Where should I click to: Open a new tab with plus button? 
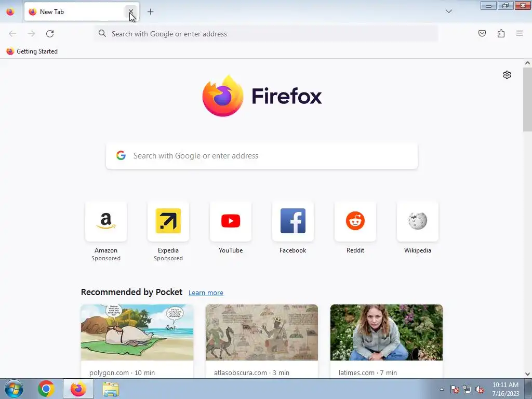(x=150, y=11)
